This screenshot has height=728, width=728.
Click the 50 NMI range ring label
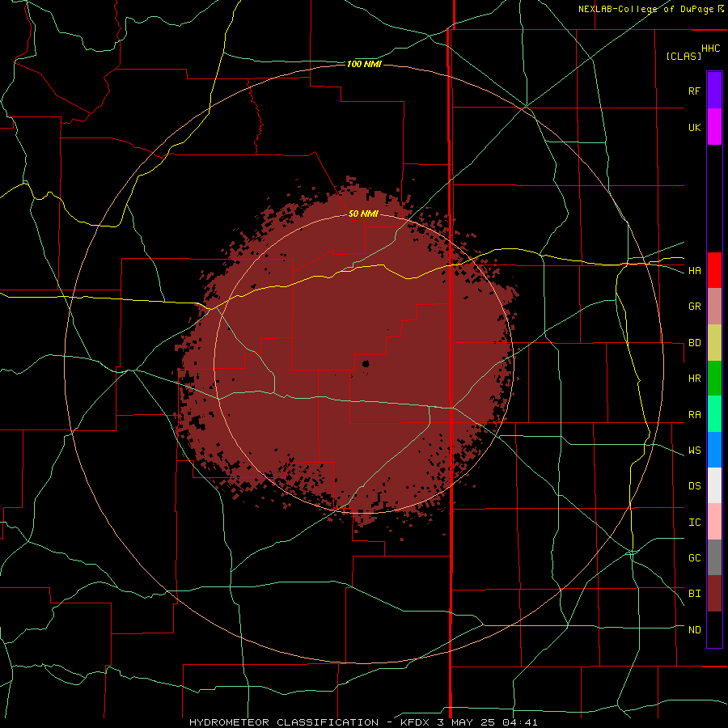[363, 214]
